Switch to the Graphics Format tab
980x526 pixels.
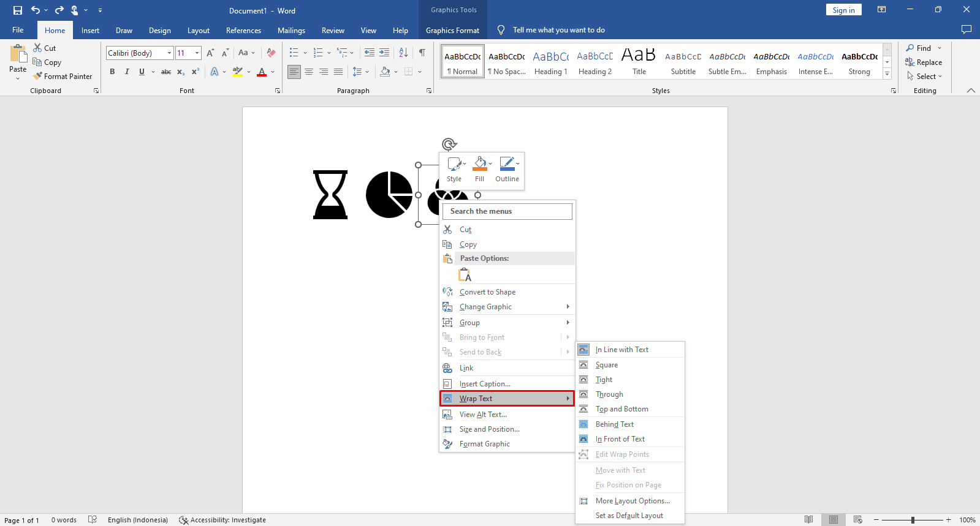(452, 31)
